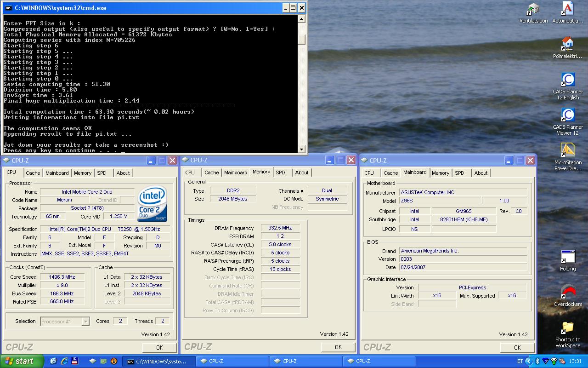Screen dimensions: 588x368
Task: Click the Core Speed value '1496.3 MHz'
Action: 62,277
